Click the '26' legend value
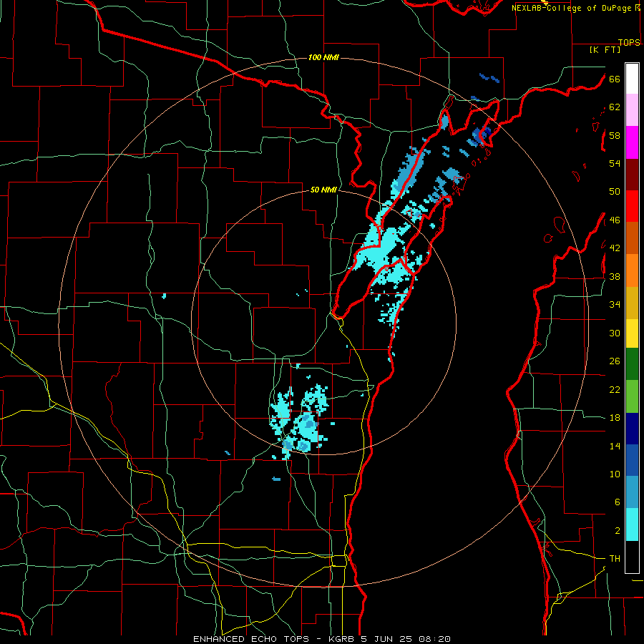644x644 pixels. click(615, 361)
